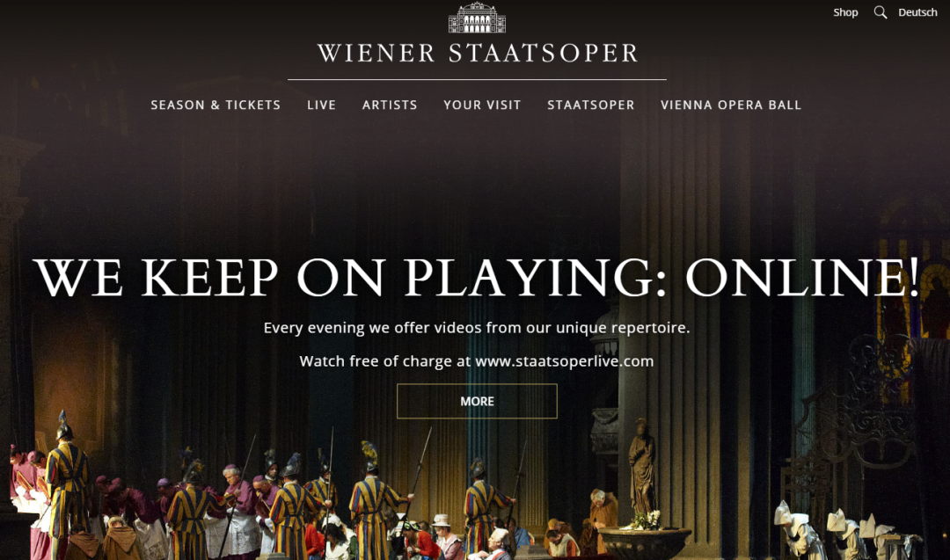Go home via Wiener Staatsoper wordmark
Viewport: 950px width, 560px height.
[x=478, y=53]
